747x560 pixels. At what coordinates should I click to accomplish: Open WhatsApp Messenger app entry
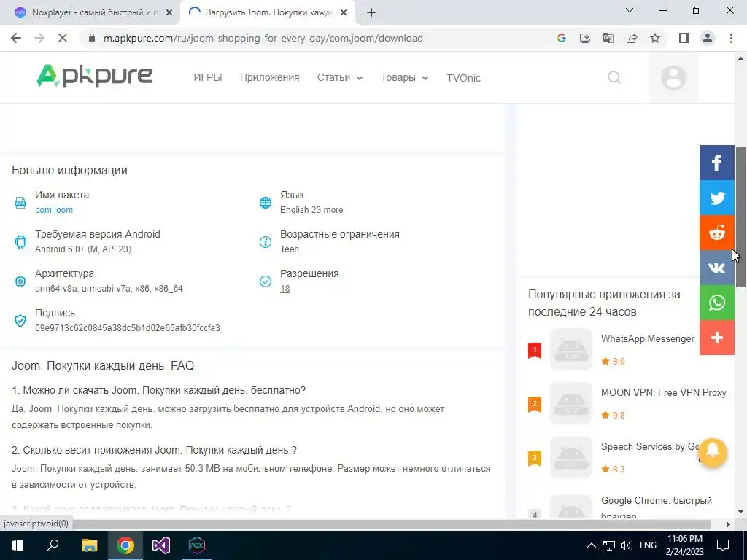(648, 338)
